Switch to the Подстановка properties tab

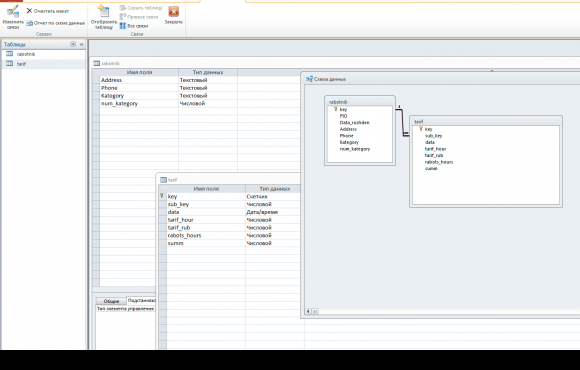tap(141, 300)
